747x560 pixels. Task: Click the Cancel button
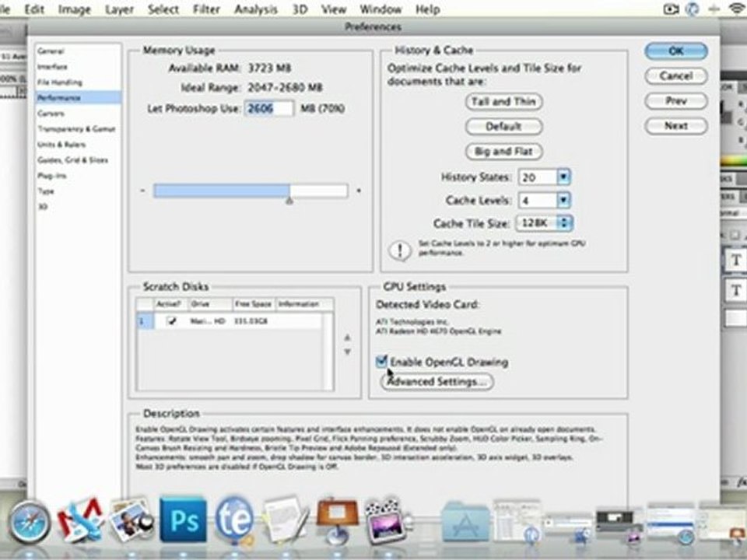tap(676, 75)
